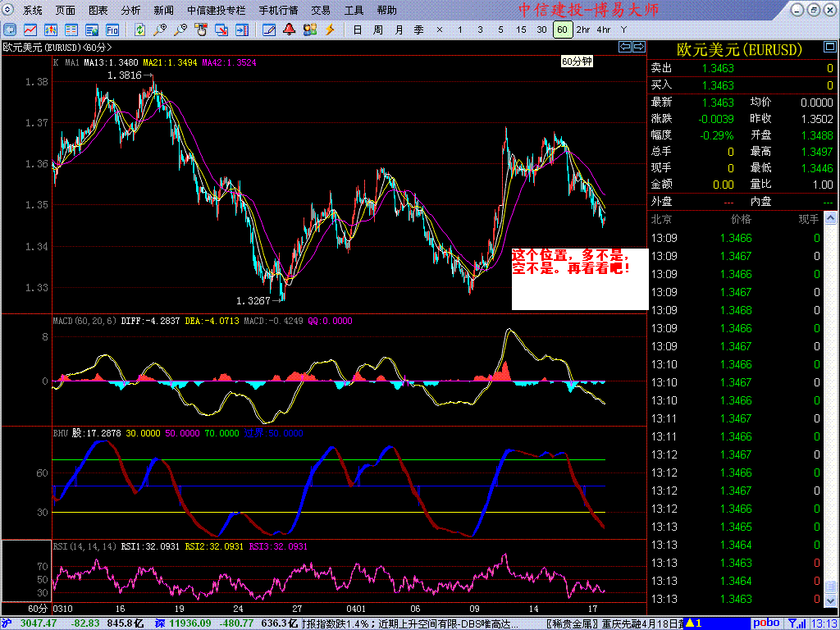Select the 3 minute period
This screenshot has width=840, height=630.
coord(480,30)
